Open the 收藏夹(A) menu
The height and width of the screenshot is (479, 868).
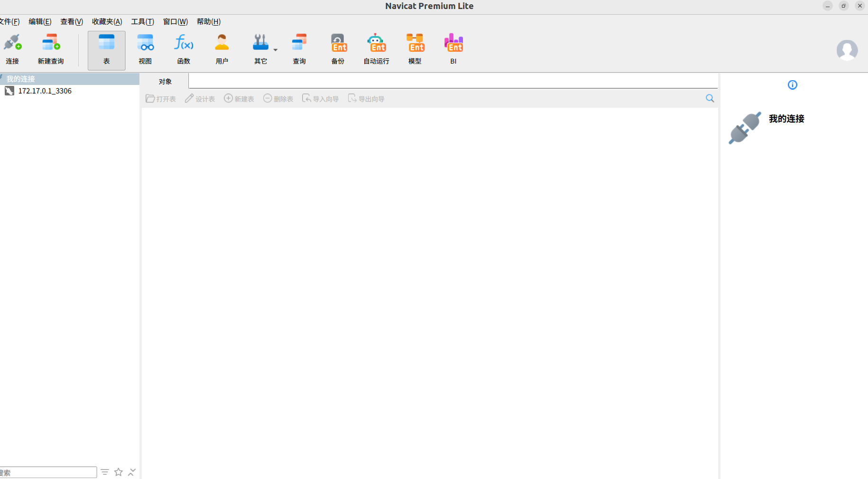[x=107, y=21]
